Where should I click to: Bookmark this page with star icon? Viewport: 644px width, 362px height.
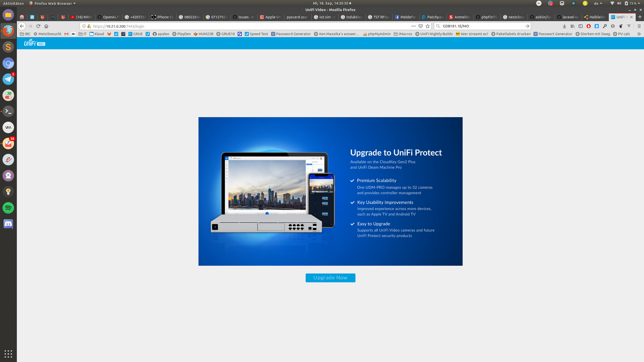point(428,26)
